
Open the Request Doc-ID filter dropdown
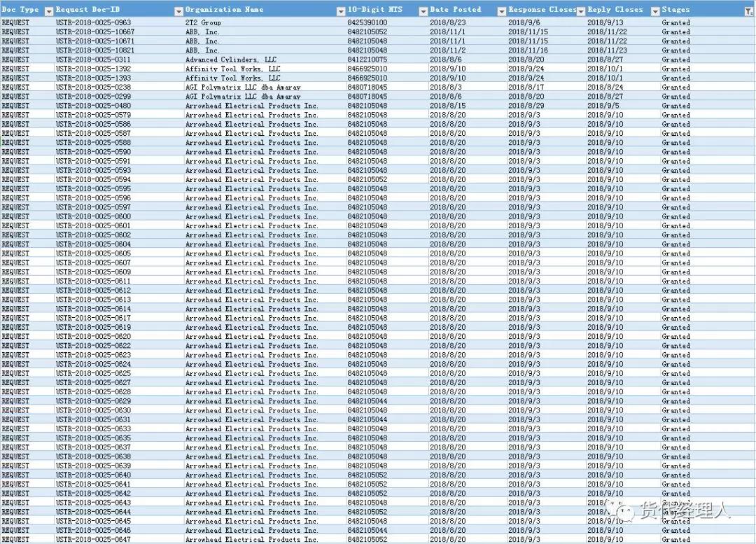pyautogui.click(x=178, y=11)
